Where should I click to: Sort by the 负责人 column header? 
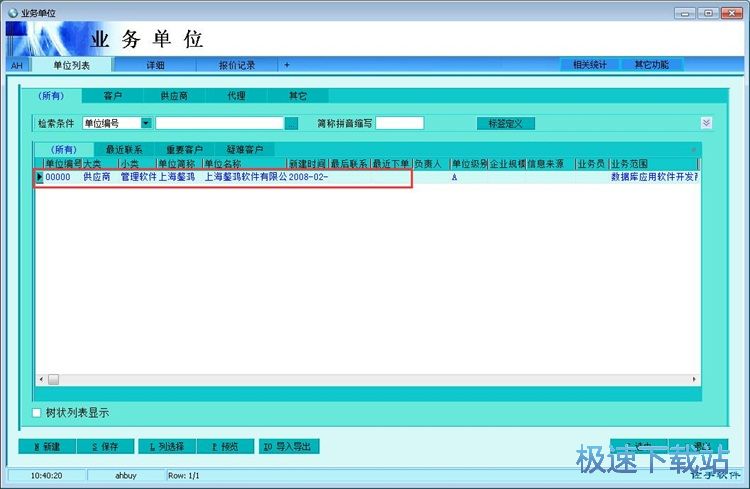(431, 164)
